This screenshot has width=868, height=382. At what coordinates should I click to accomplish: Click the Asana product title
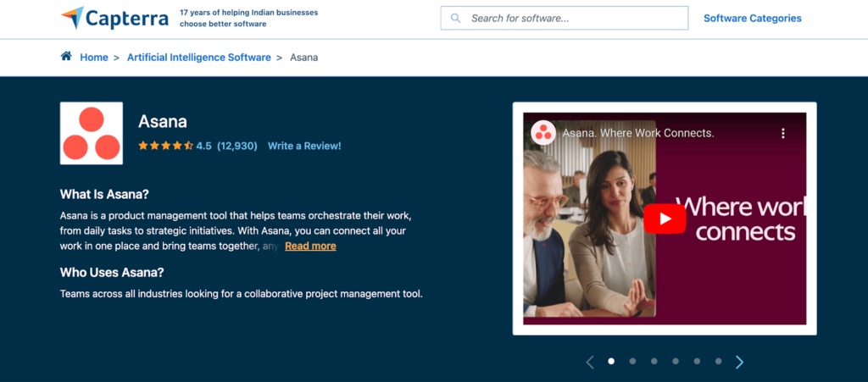pos(163,121)
